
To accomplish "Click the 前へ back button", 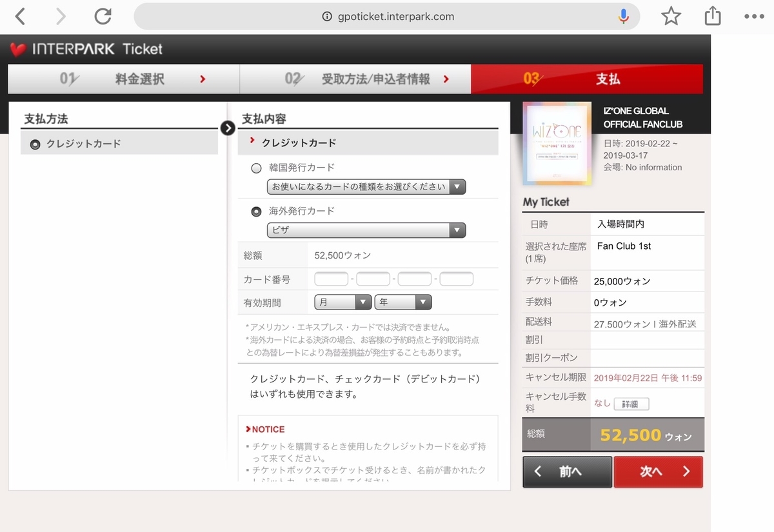I will pos(567,472).
